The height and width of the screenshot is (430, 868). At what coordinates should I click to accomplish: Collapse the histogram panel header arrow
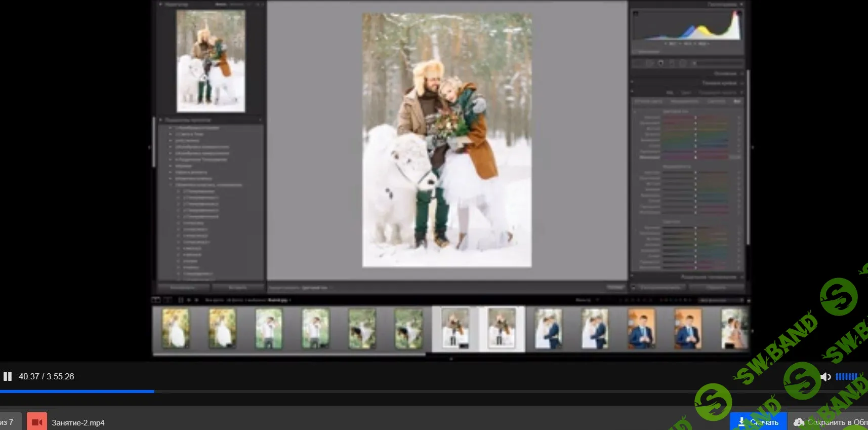point(741,5)
